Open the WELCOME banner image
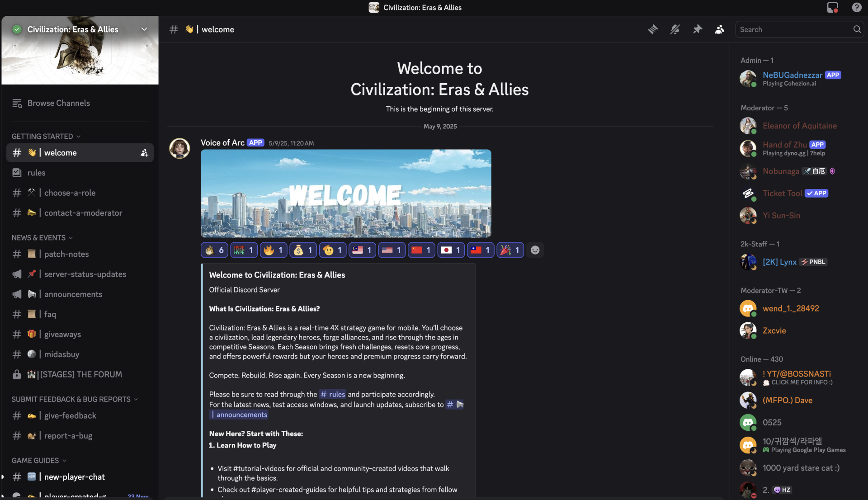The image size is (868, 500). (346, 193)
